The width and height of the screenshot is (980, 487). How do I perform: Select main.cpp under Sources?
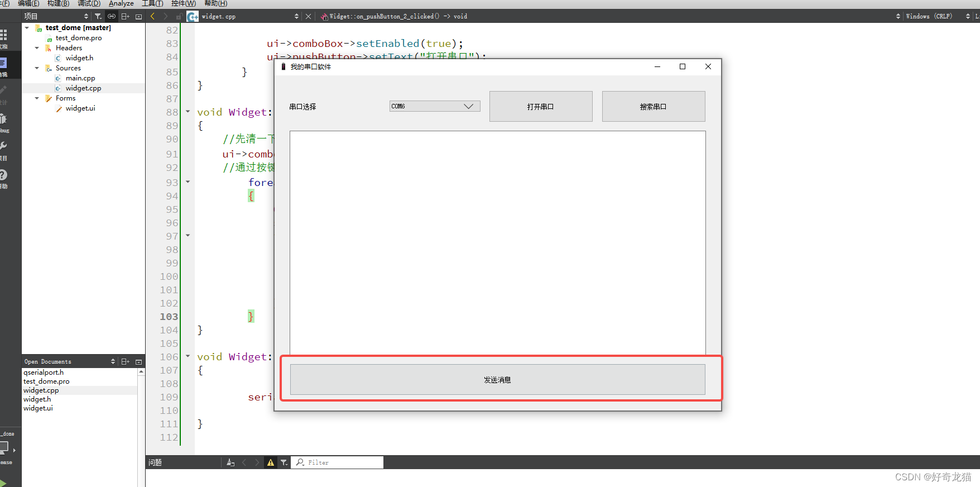80,78
